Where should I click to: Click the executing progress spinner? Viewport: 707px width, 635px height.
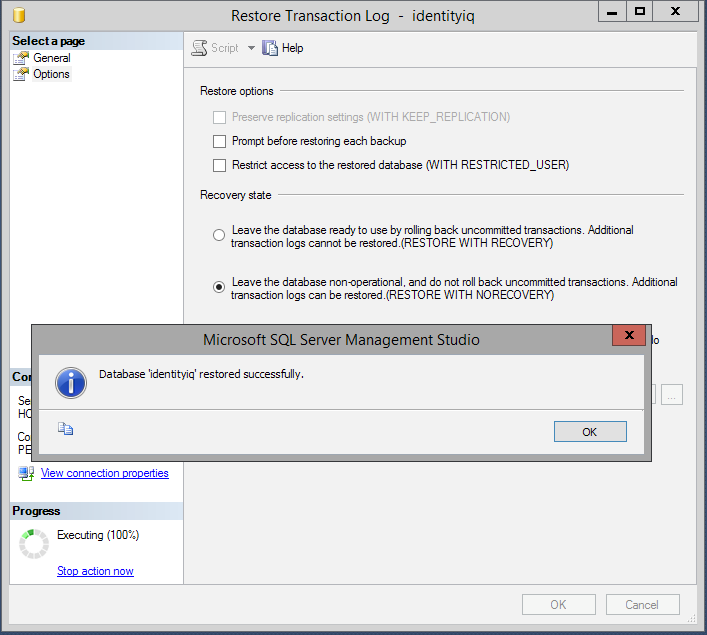[x=34, y=543]
